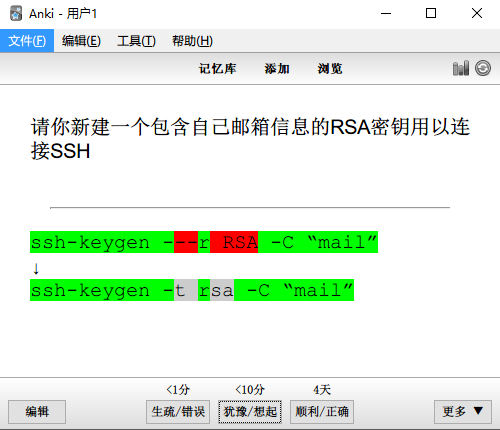Open the statistics bar chart icon

(461, 68)
